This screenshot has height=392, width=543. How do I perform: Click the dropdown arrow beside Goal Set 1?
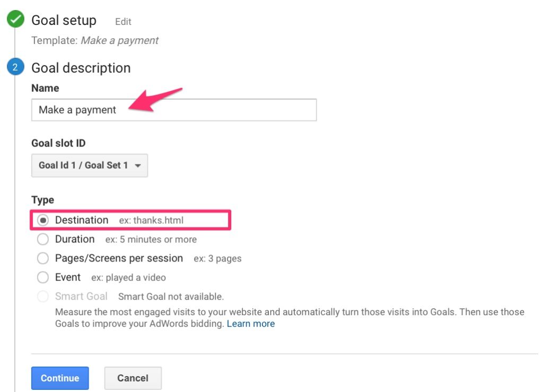pyautogui.click(x=137, y=165)
